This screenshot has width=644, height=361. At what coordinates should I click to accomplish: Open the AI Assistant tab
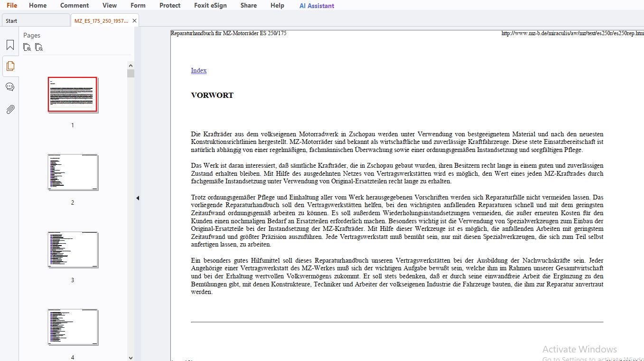click(317, 6)
